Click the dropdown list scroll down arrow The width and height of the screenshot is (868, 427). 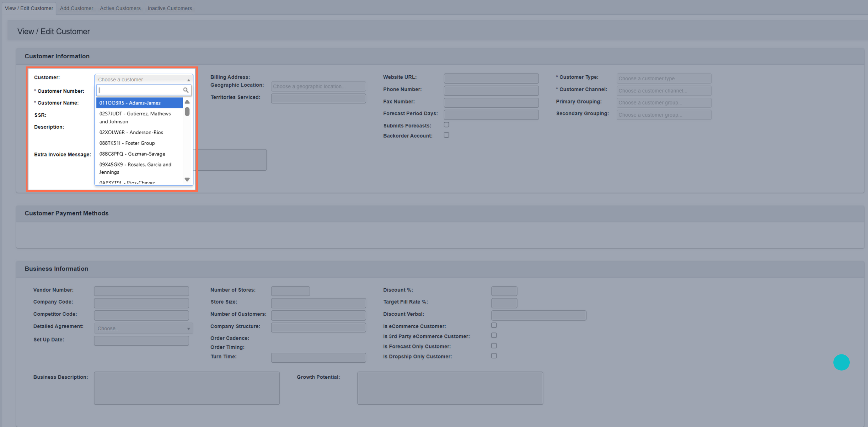(187, 179)
